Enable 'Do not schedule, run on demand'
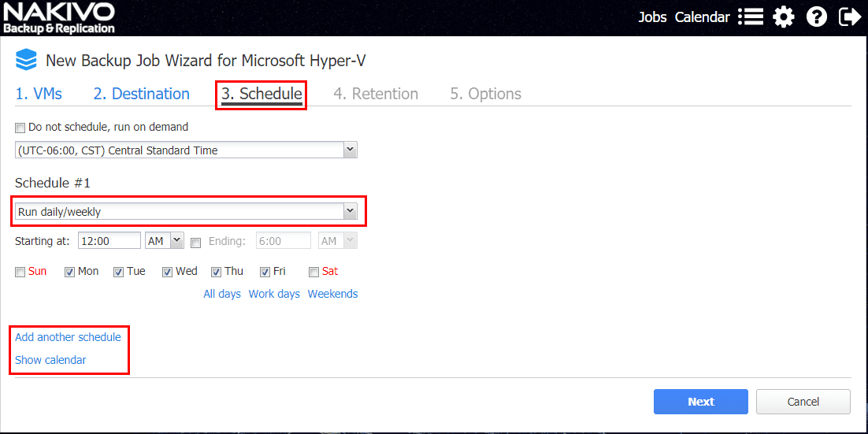The width and height of the screenshot is (868, 434). [20, 127]
